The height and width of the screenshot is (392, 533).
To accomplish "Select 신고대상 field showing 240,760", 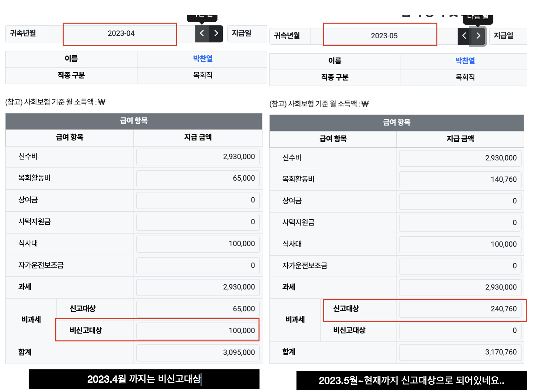I will pyautogui.click(x=460, y=309).
